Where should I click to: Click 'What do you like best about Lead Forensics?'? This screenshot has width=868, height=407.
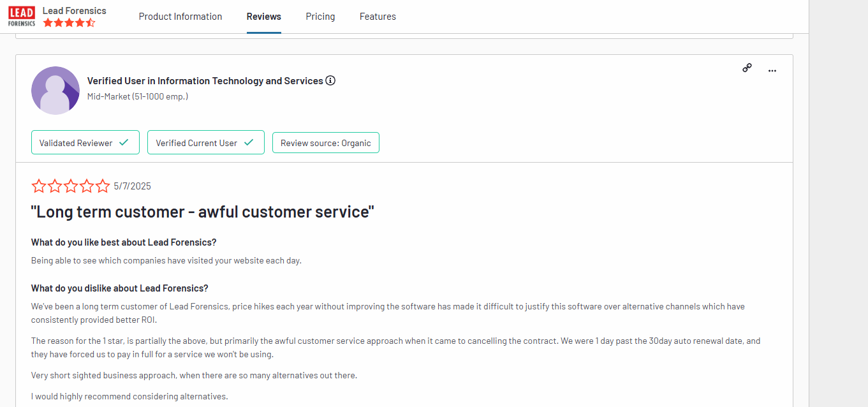tap(124, 242)
